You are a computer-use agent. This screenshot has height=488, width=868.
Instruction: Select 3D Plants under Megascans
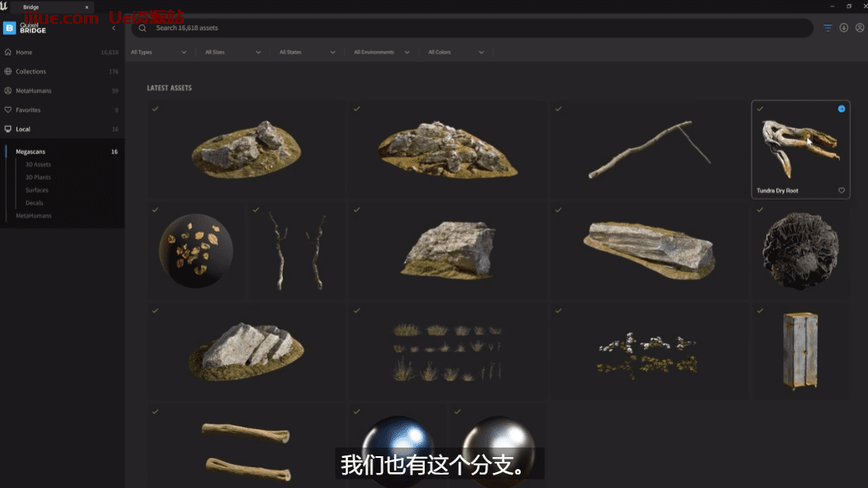point(38,177)
